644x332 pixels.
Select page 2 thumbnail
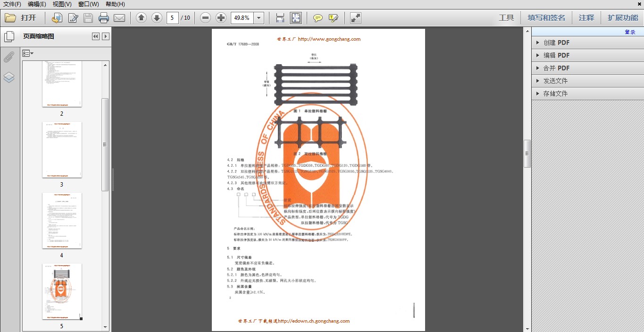pos(62,84)
